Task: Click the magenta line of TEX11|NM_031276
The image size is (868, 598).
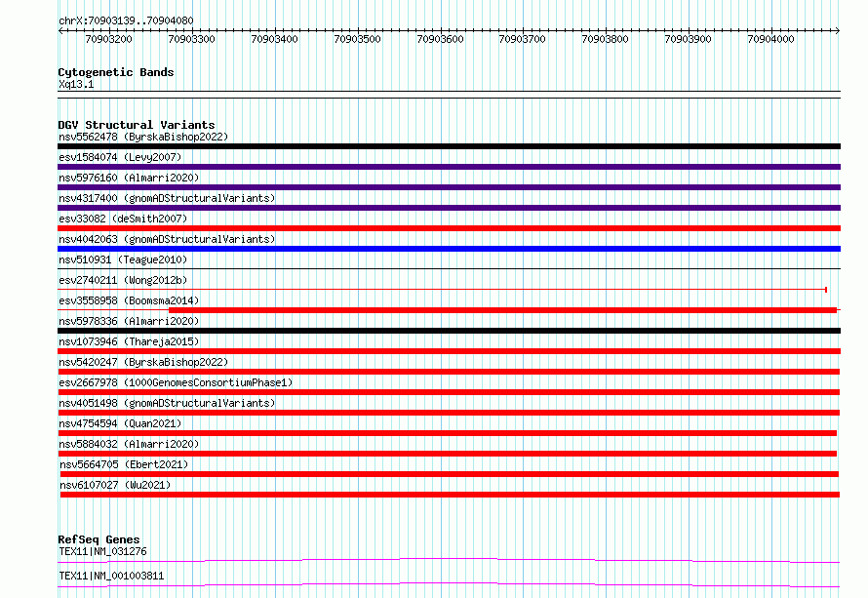Action: (449, 560)
